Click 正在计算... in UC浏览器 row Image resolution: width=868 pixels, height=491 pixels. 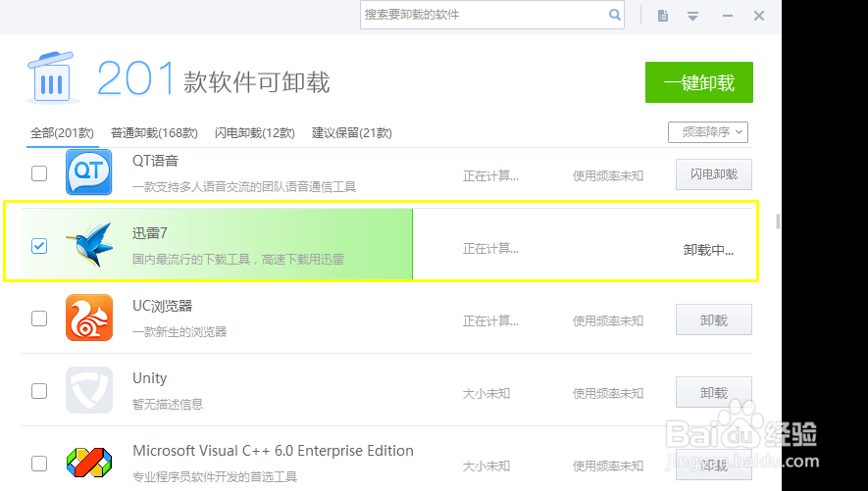490,320
